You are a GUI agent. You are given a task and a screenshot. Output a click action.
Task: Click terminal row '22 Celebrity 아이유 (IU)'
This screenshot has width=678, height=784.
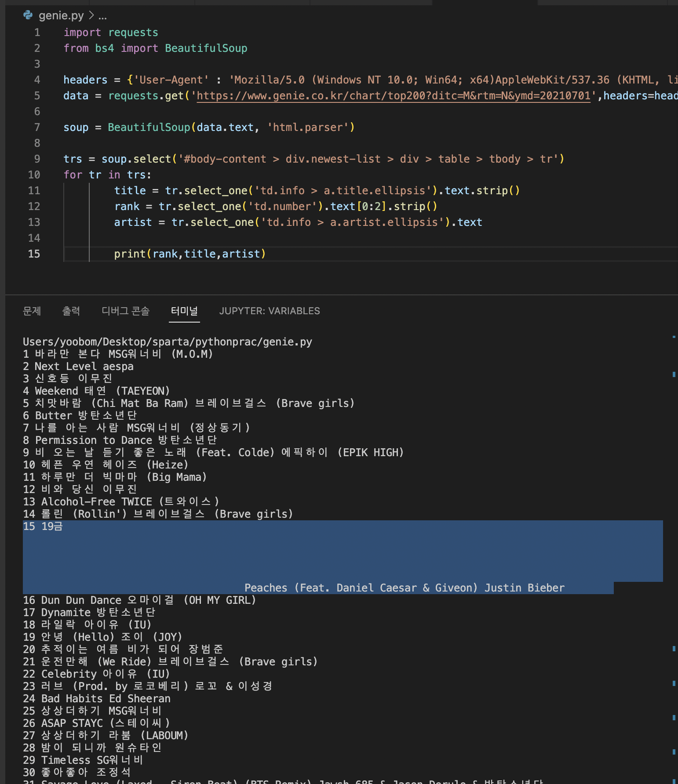96,674
